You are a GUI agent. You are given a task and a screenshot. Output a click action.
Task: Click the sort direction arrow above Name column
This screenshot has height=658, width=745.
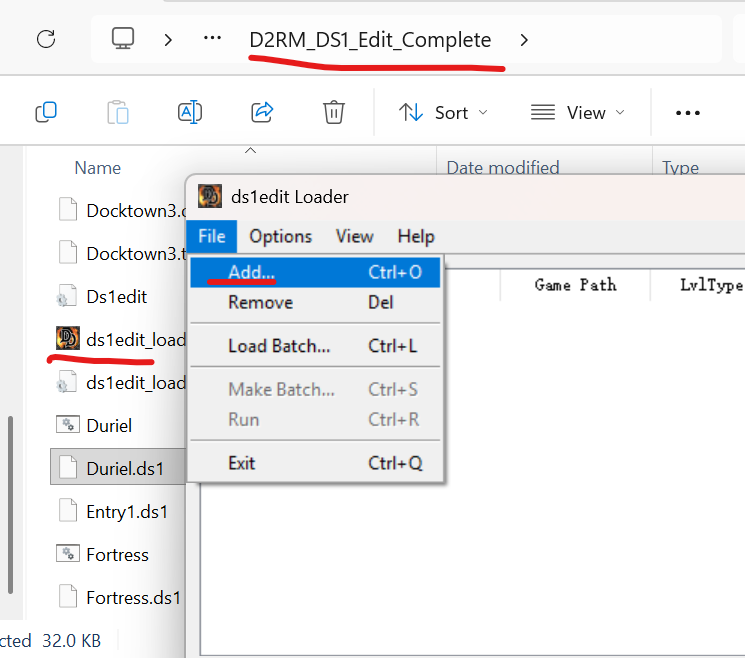pos(250,151)
